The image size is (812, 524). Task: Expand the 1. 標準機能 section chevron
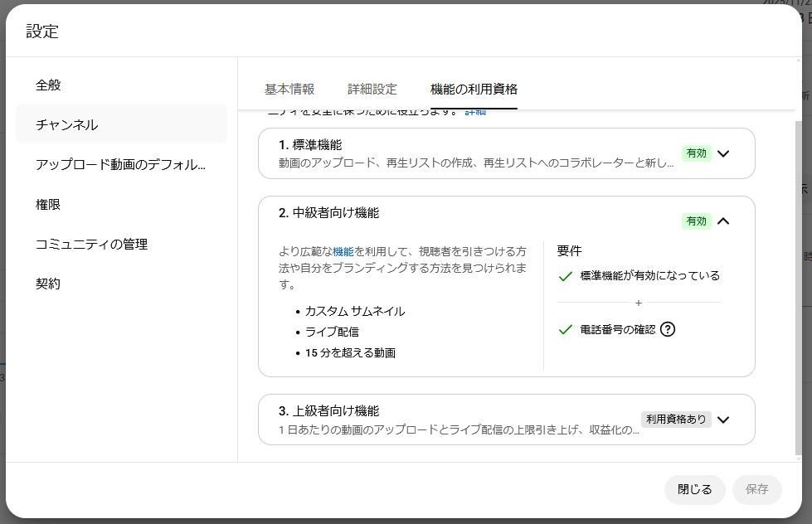(723, 153)
